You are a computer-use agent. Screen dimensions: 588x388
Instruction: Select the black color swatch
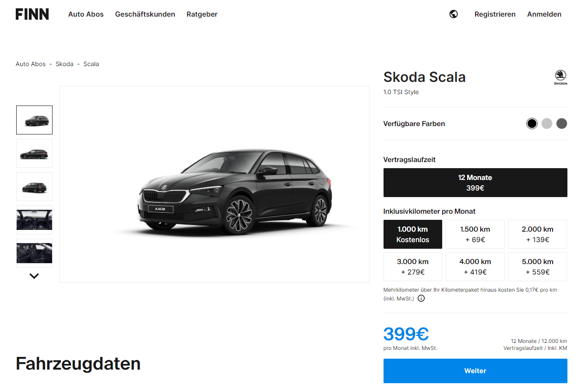(x=532, y=123)
